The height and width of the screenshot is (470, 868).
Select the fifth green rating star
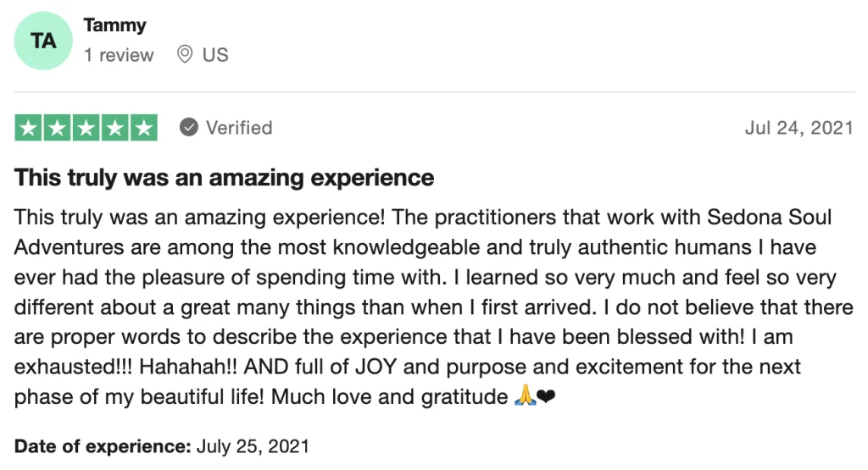[144, 128]
